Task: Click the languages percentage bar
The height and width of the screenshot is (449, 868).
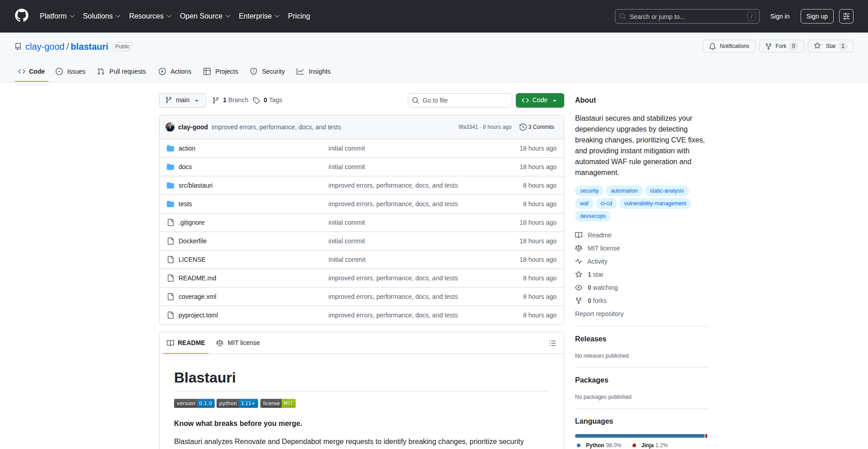Action: [x=640, y=436]
